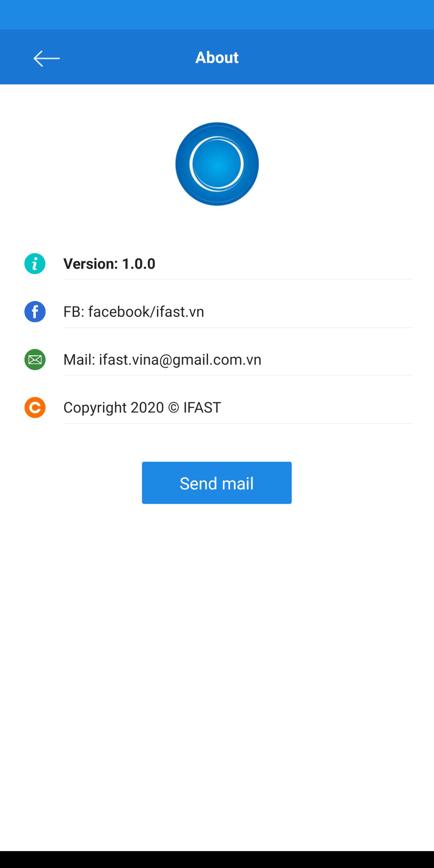The width and height of the screenshot is (434, 868).
Task: Click the Send mail button
Action: point(217,483)
